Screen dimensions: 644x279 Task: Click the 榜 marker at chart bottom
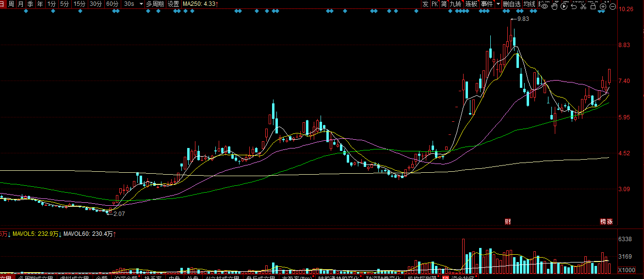603,222
